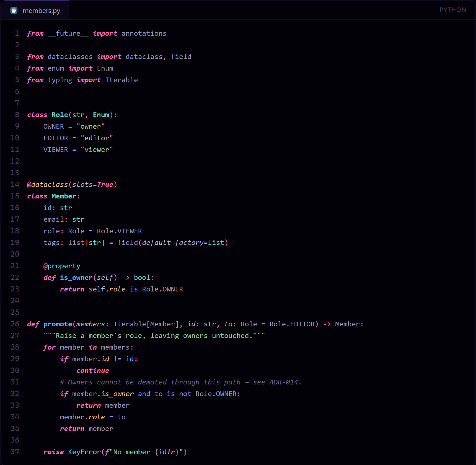476x465 pixels.
Task: Click 'Iterable' import on line 5
Action: coord(121,80)
